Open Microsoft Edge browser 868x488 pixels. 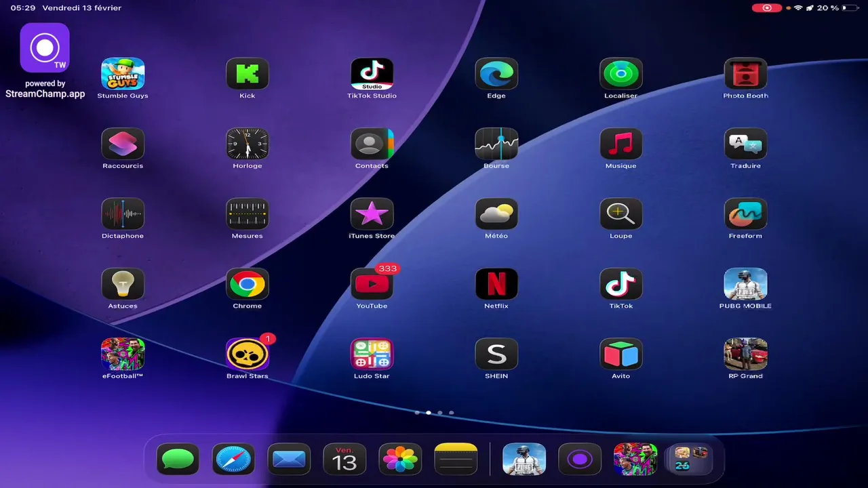click(x=496, y=74)
